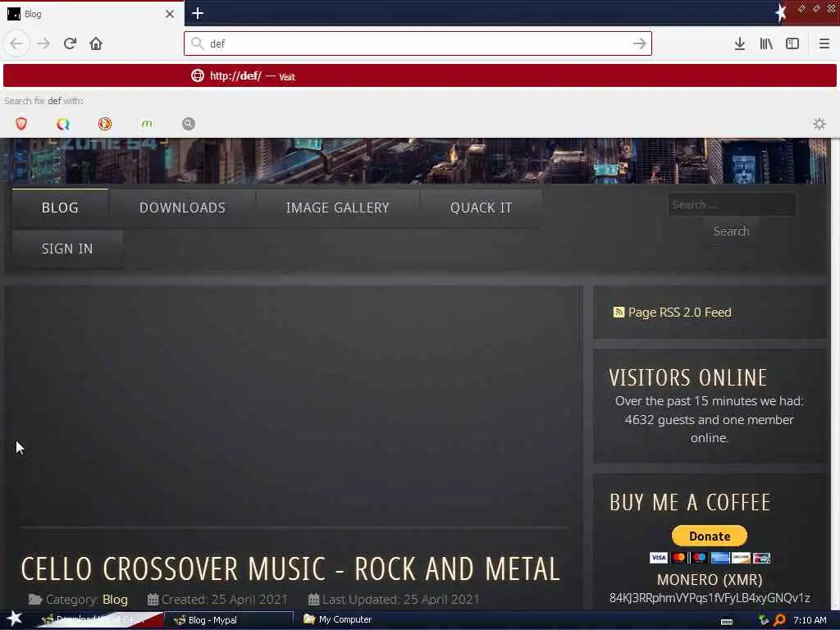This screenshot has width=840, height=630.
Task: Click the keyboard tray icon
Action: click(727, 621)
